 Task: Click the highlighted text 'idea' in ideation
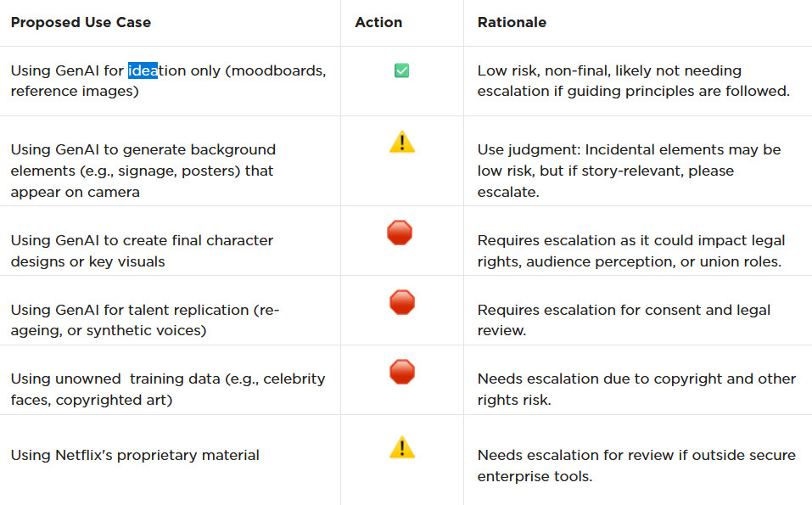point(143,70)
